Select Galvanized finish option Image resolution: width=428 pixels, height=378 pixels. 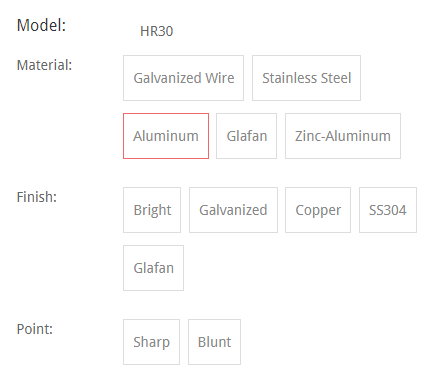(233, 210)
